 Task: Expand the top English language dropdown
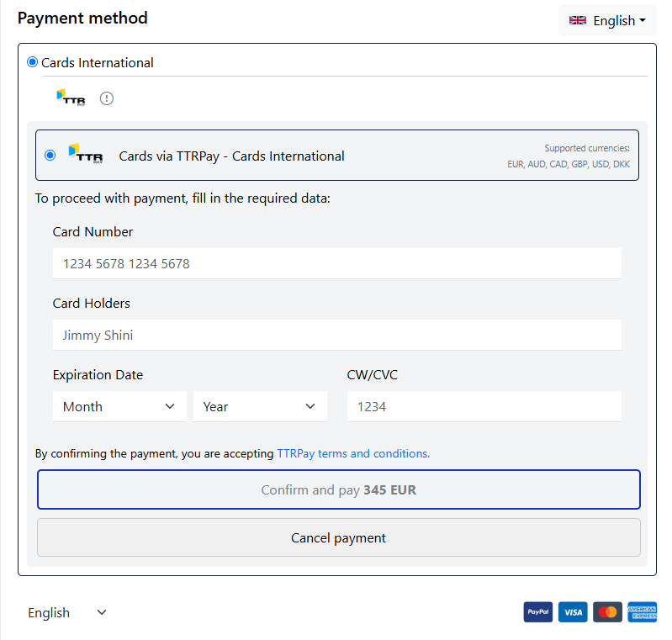click(x=607, y=20)
